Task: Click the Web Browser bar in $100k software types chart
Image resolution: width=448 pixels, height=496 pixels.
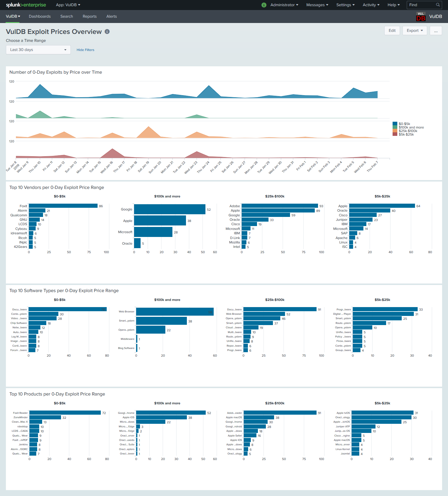Action: [175, 312]
